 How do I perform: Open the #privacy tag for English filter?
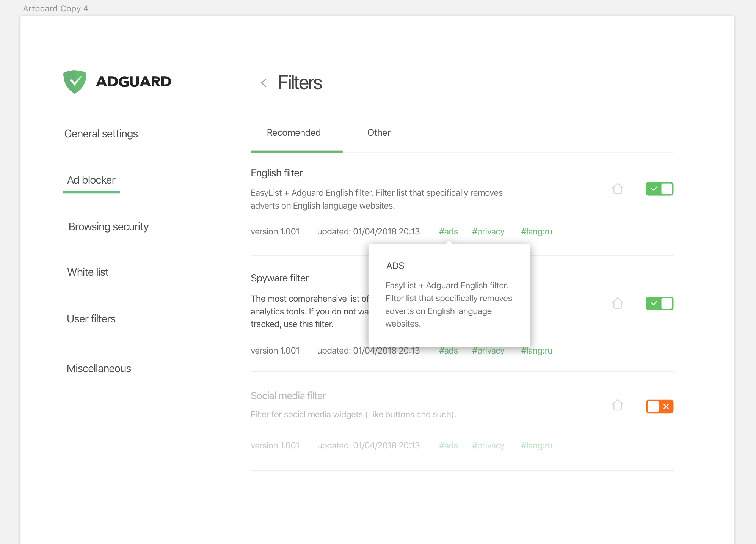pyautogui.click(x=488, y=231)
